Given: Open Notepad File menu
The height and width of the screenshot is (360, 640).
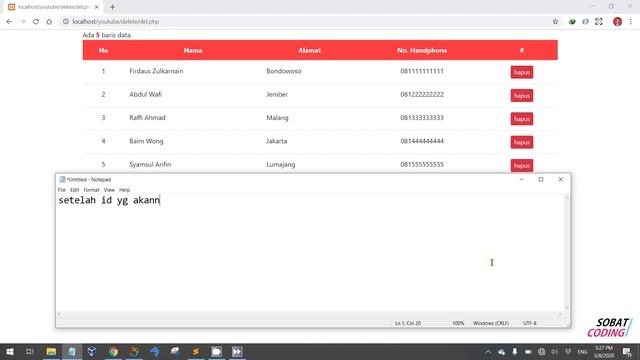Looking at the screenshot, I should click(62, 190).
